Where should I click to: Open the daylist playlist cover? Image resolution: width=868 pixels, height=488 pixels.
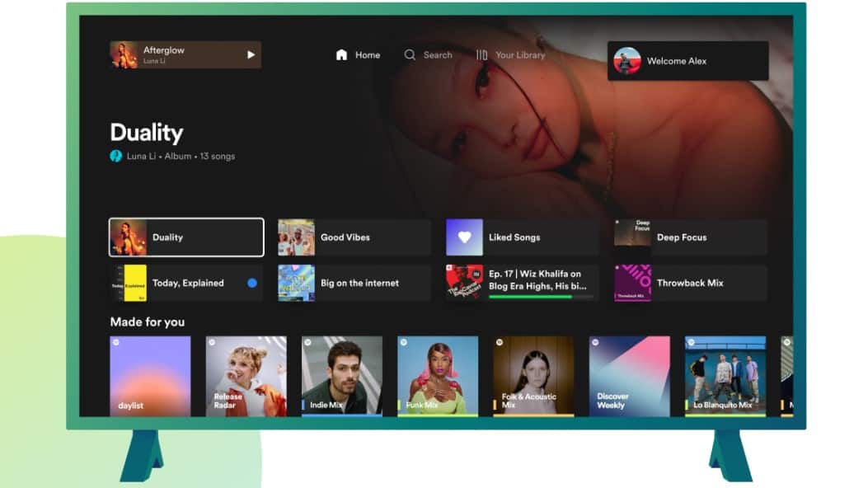[x=150, y=375]
